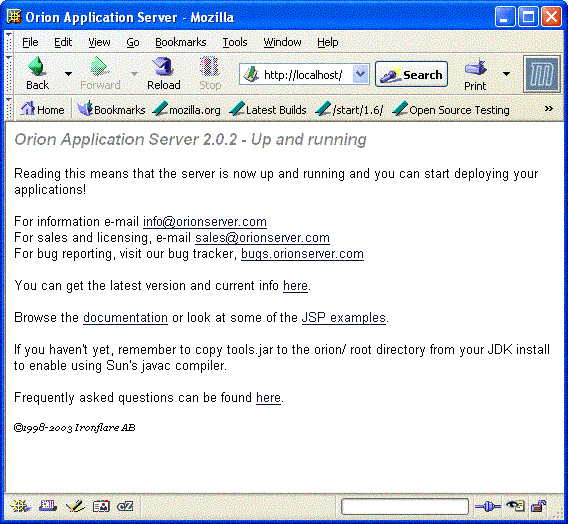Open Address Book icon in status bar

101,506
